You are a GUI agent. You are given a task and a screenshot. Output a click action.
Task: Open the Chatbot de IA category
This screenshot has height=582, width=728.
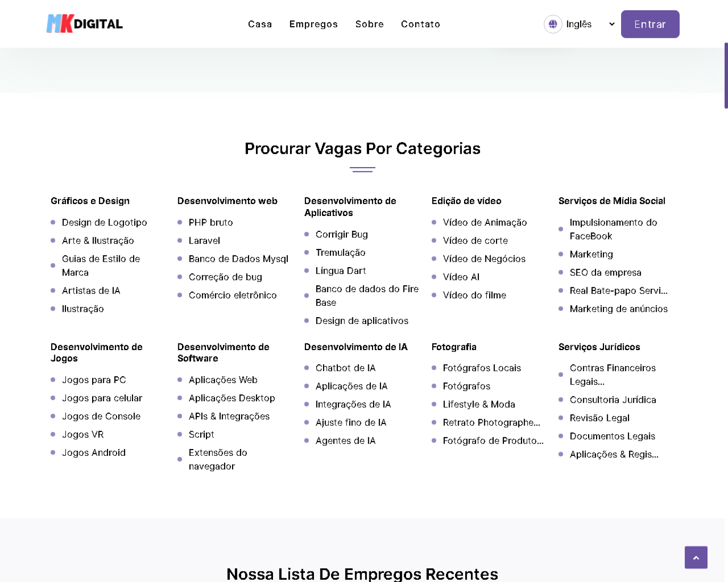345,368
